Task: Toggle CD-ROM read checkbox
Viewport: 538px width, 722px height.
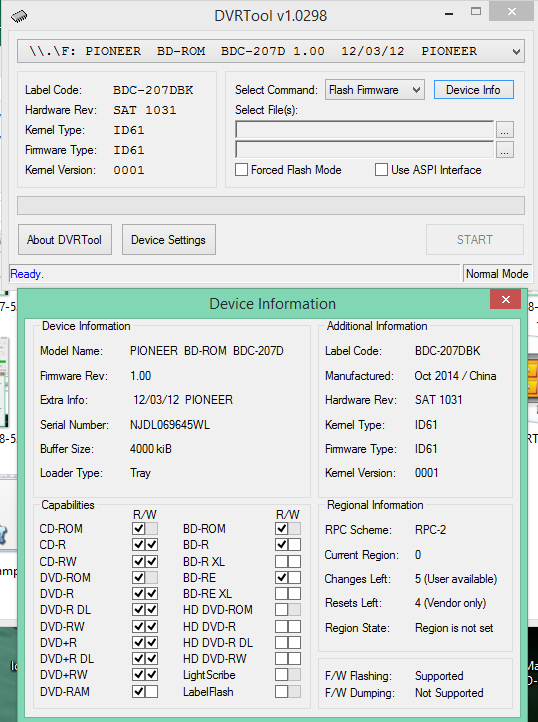Action: pyautogui.click(x=139, y=528)
